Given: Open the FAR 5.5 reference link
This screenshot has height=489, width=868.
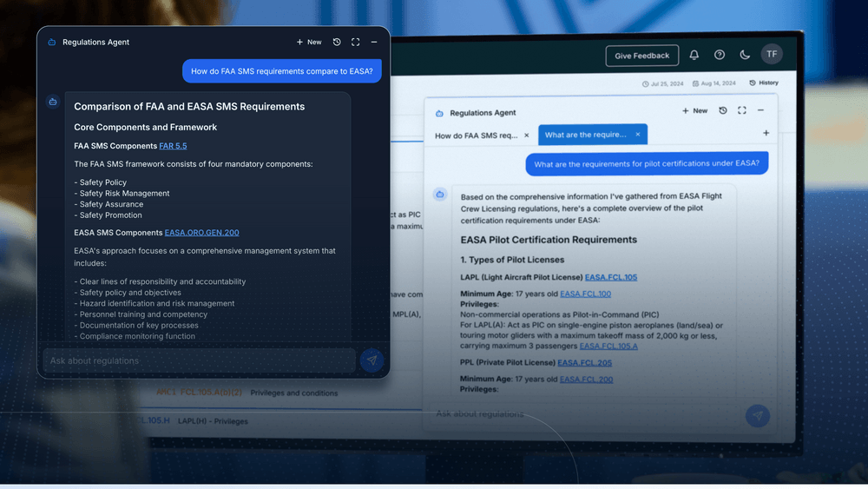Looking at the screenshot, I should pyautogui.click(x=173, y=146).
